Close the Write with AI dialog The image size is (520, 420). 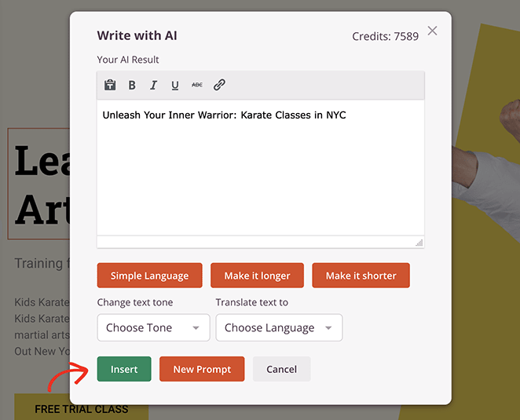click(432, 31)
